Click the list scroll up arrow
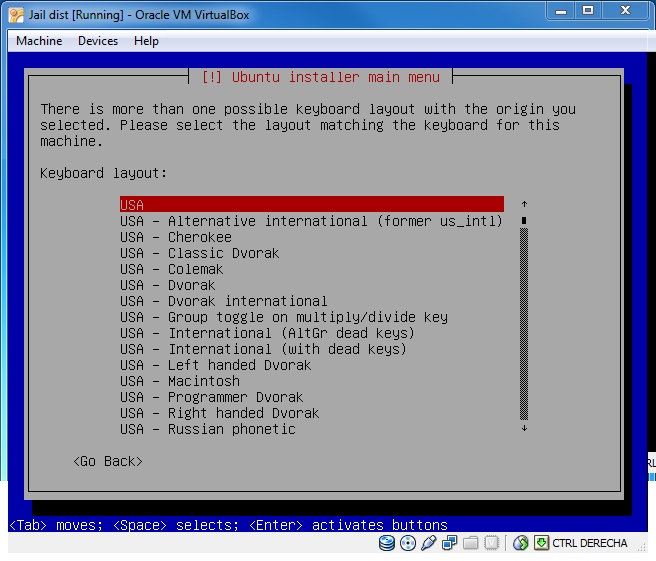The image size is (656, 561). 524,204
